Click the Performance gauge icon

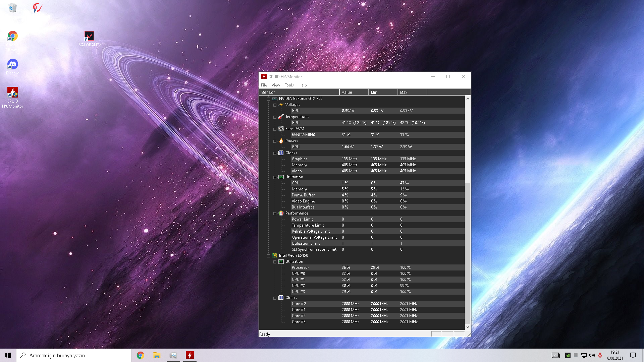click(281, 213)
